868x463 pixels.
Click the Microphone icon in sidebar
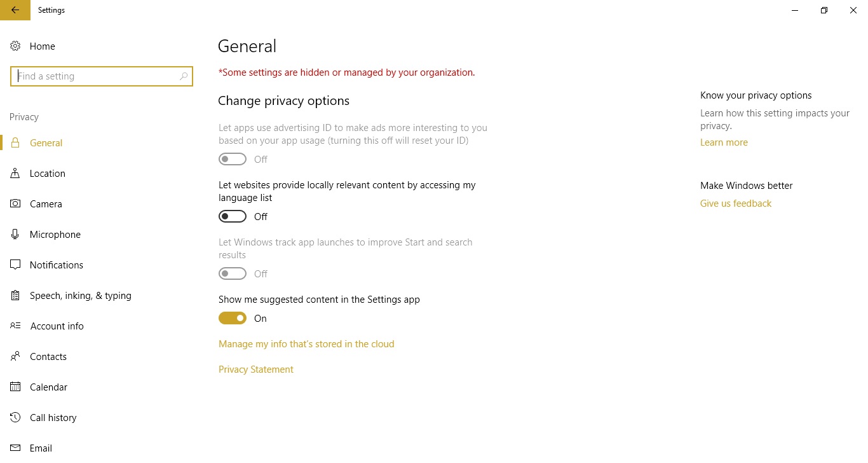(x=15, y=235)
